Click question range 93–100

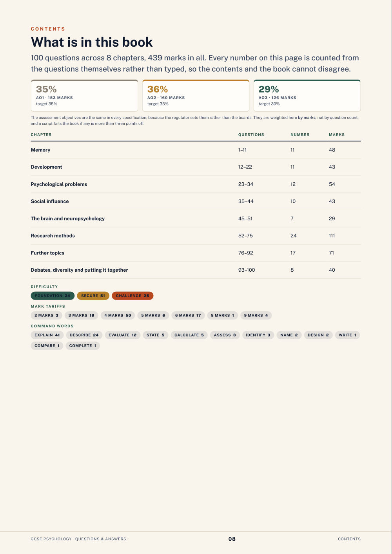coord(247,270)
